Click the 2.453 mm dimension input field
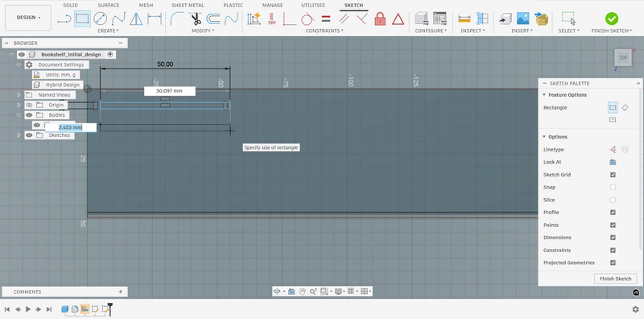644x319 pixels. (x=71, y=127)
